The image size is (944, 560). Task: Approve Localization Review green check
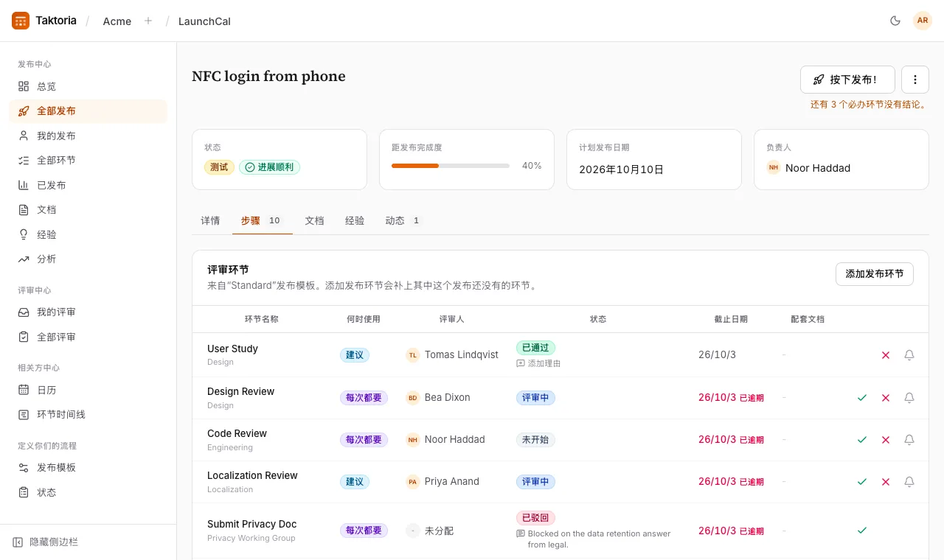[x=862, y=482]
